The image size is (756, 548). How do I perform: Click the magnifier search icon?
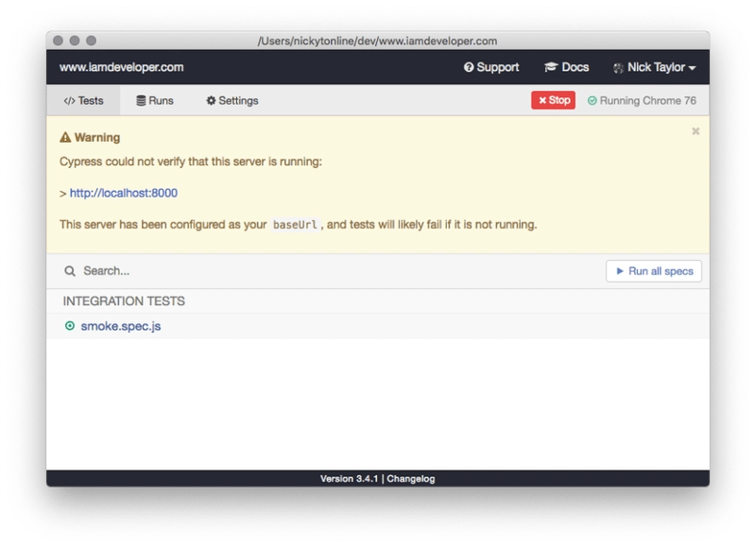(x=70, y=271)
